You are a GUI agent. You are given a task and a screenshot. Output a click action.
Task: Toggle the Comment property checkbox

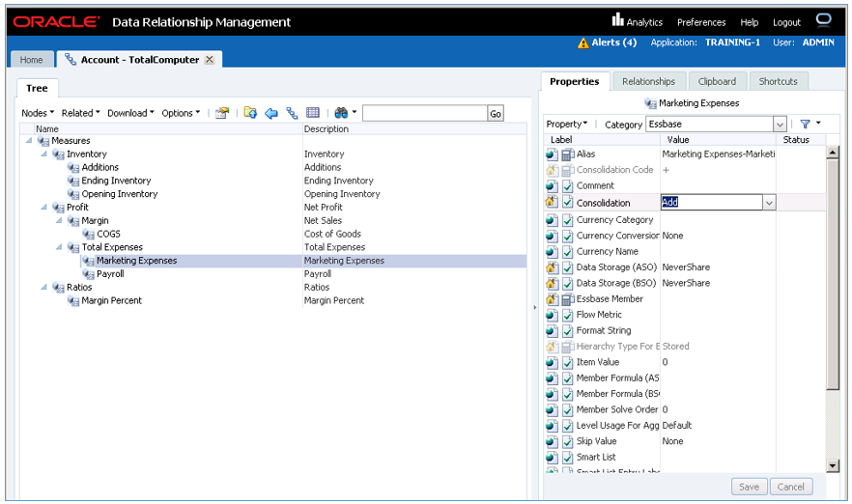coord(568,186)
